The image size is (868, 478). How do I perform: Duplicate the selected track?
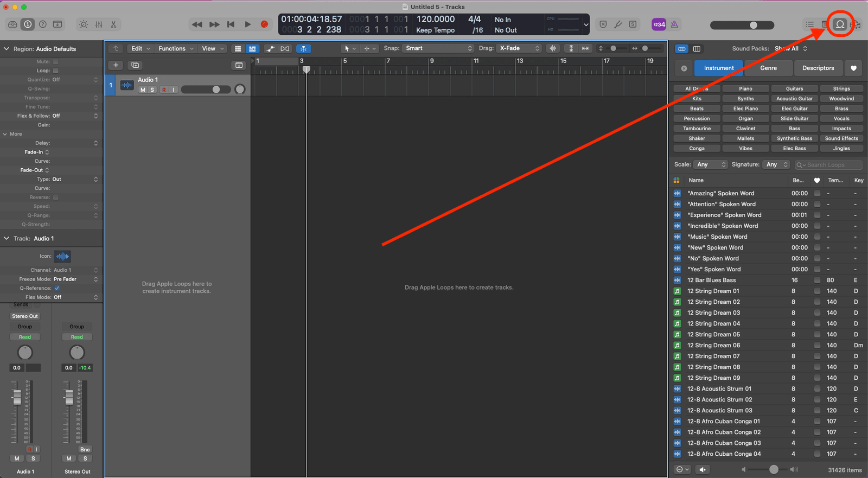(135, 65)
